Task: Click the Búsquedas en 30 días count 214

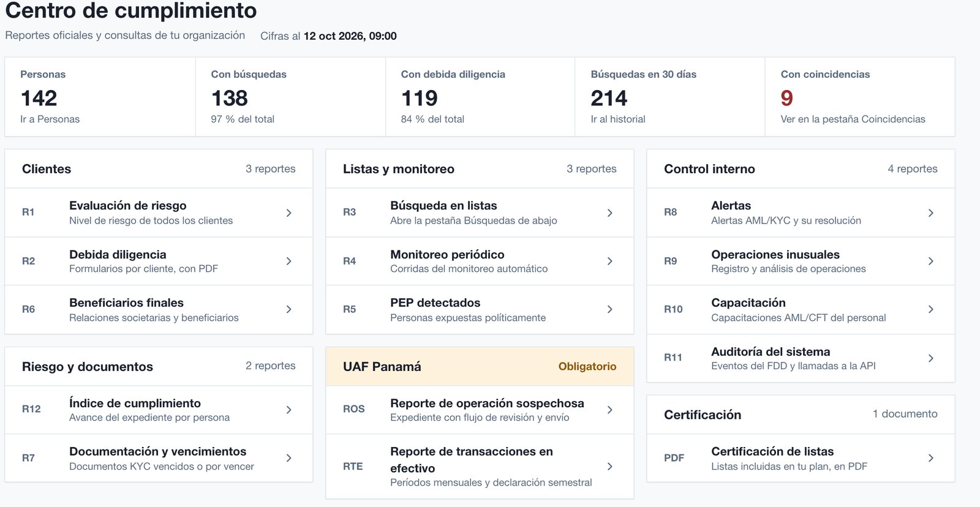Action: [609, 98]
